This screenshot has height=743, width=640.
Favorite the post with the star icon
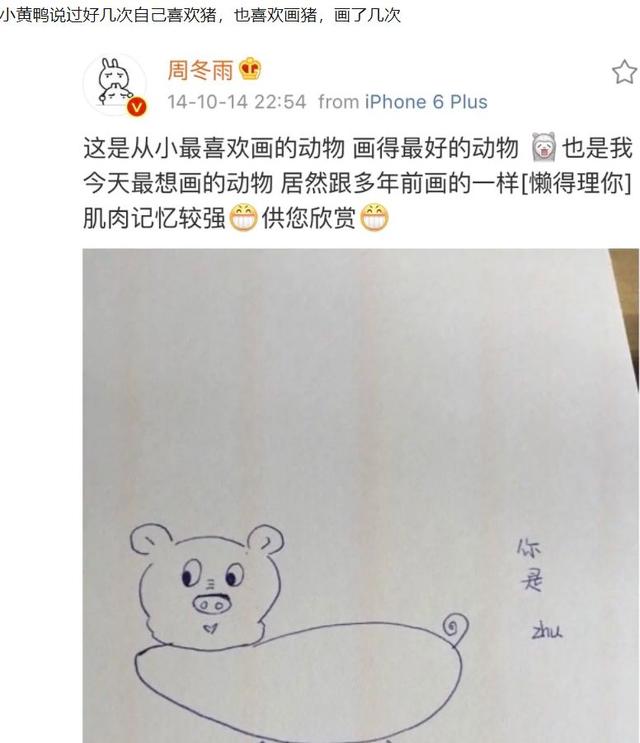pyautogui.click(x=624, y=72)
